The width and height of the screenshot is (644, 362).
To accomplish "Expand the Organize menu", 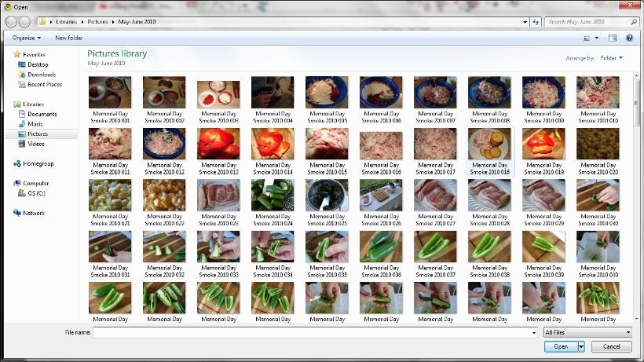I will coord(27,38).
